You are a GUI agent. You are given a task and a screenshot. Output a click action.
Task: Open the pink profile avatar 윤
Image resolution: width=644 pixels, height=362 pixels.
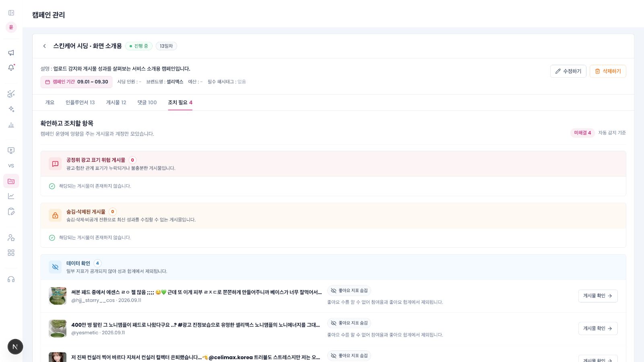[11, 27]
